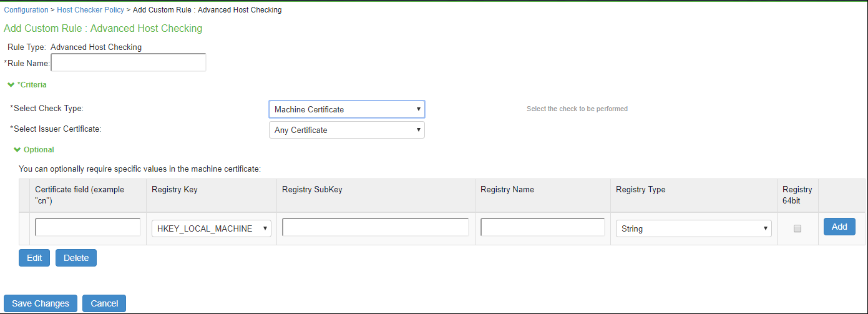Collapse the Optional section chevron
This screenshot has height=314, width=868.
pyautogui.click(x=17, y=150)
